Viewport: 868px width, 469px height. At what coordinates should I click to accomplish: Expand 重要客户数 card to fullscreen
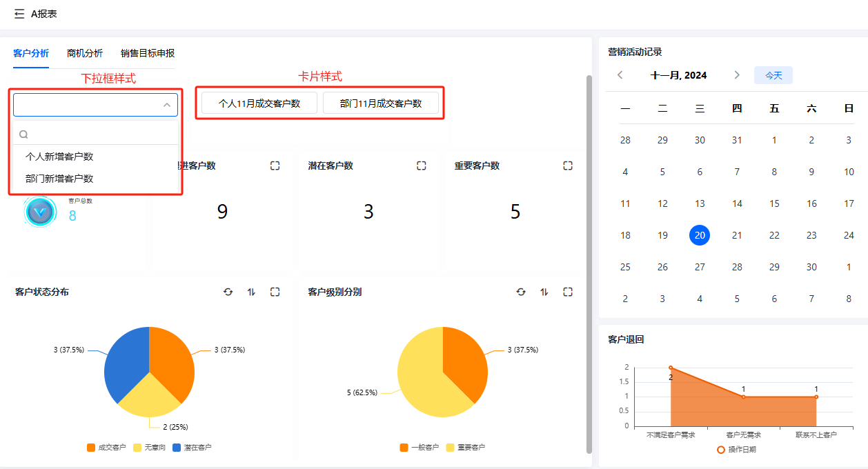568,166
